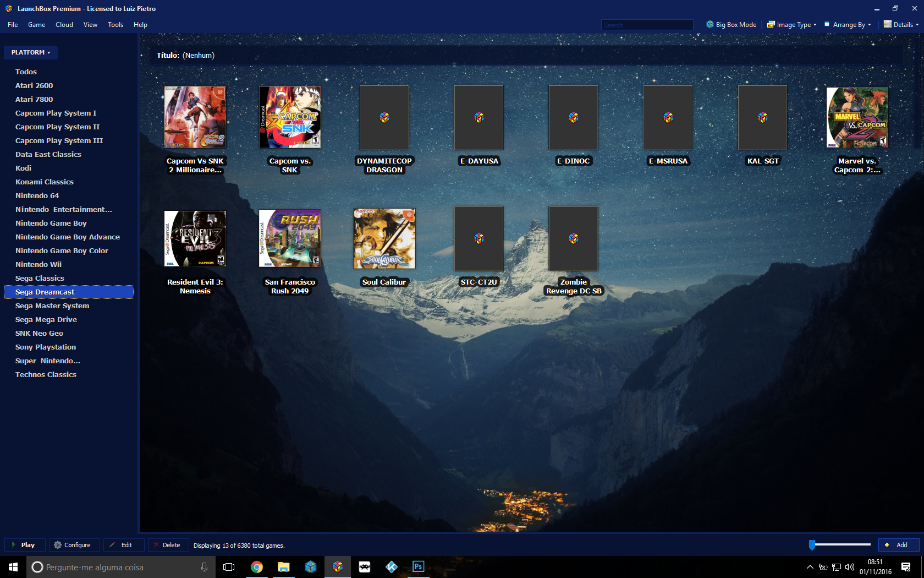Select Marvel vs. Capcom 2 cover

tap(857, 117)
